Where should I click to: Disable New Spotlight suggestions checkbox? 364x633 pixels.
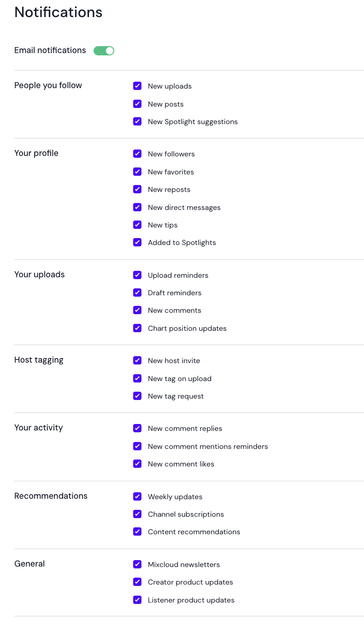(x=137, y=121)
